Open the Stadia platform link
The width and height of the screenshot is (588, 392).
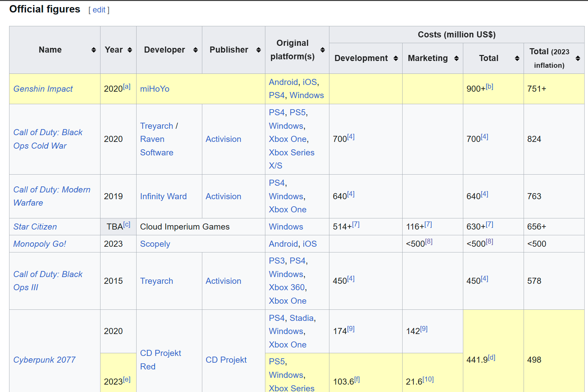[x=301, y=318]
